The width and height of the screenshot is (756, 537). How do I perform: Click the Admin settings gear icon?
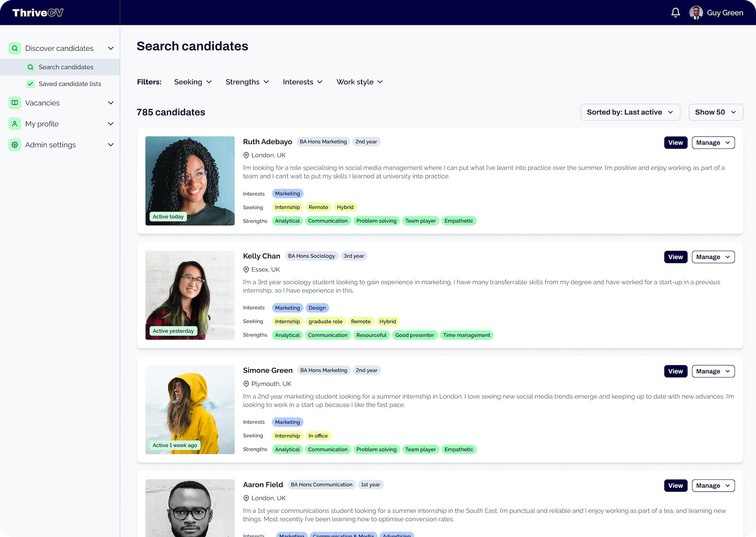pos(15,145)
